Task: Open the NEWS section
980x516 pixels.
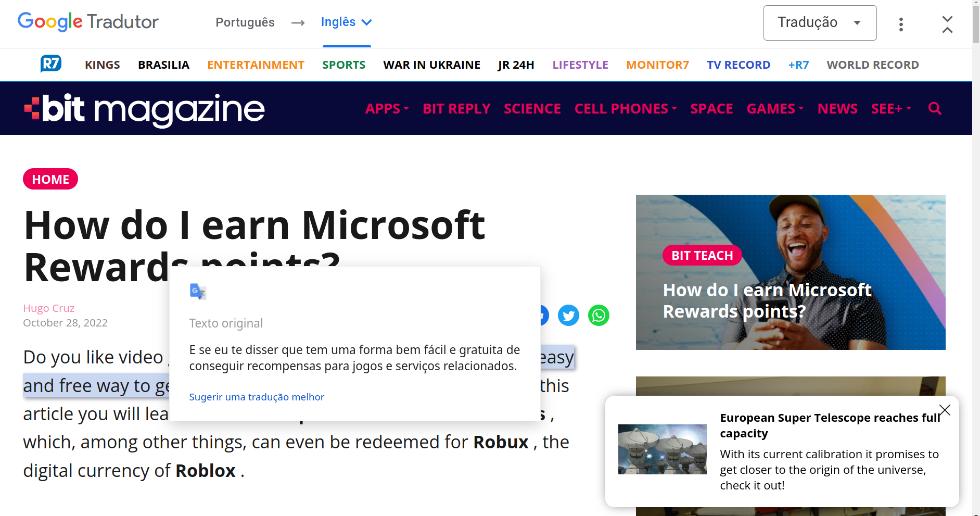Action: point(837,108)
